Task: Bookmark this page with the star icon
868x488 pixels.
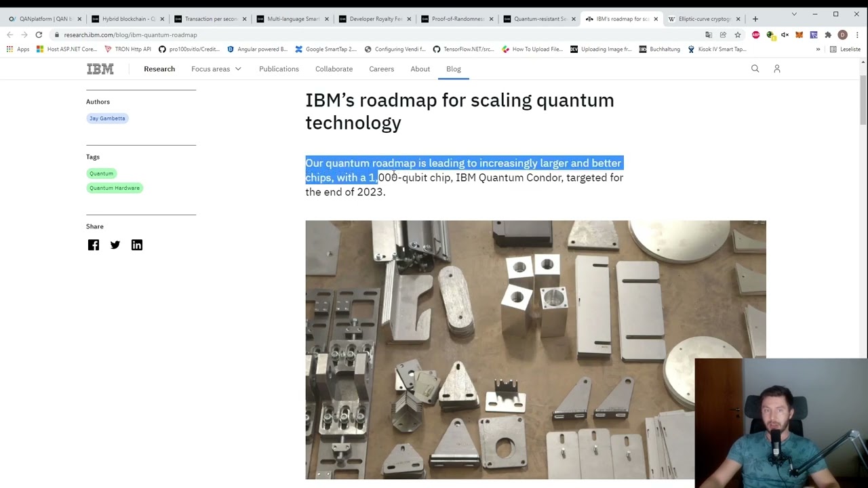Action: [x=738, y=35]
